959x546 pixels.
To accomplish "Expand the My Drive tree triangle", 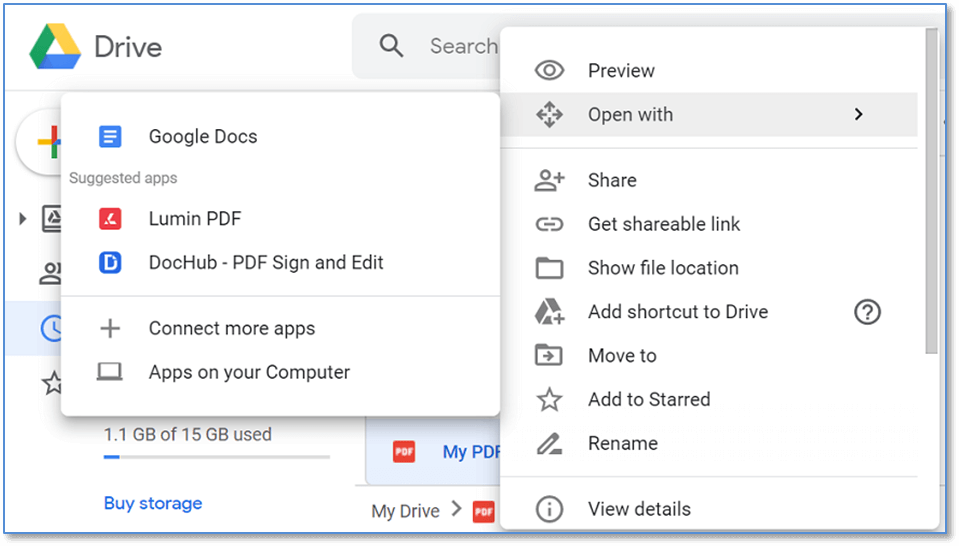I will pyautogui.click(x=23, y=218).
